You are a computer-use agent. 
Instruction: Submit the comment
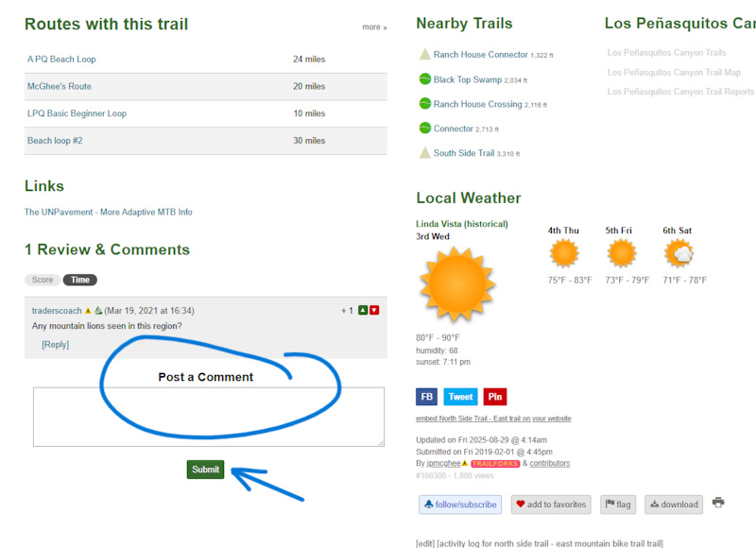[x=205, y=470]
